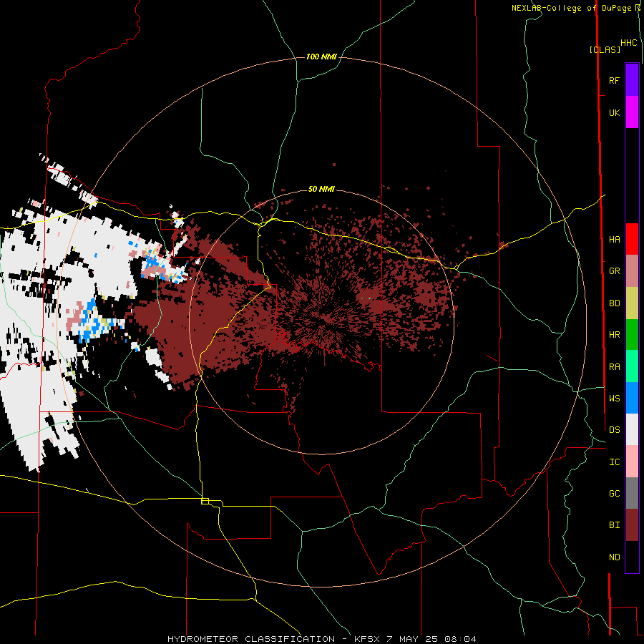This screenshot has height=644, width=644.
Task: Click the HHC product label
Action: pyautogui.click(x=629, y=43)
